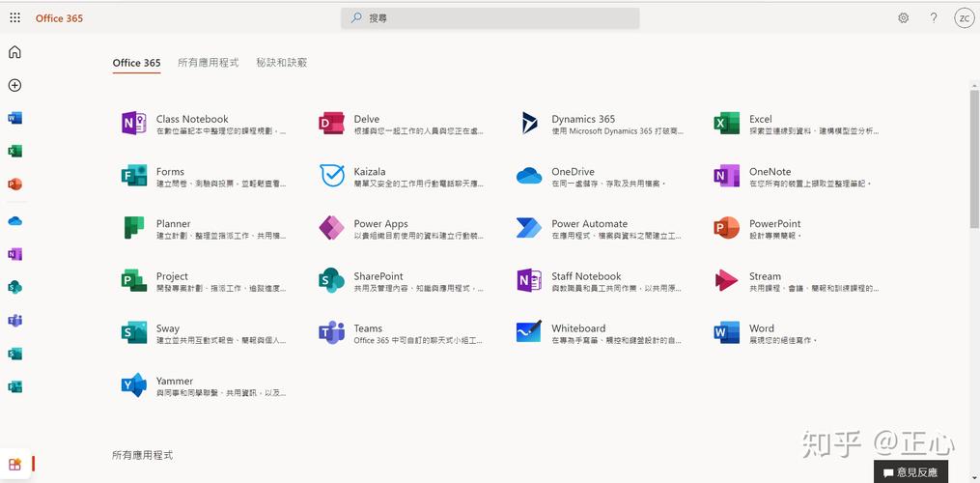Launch the Kaizala app tile

click(x=401, y=176)
